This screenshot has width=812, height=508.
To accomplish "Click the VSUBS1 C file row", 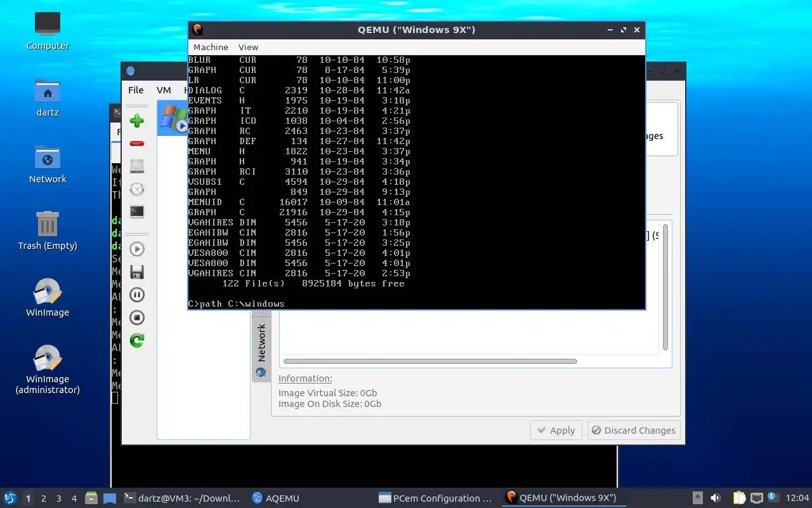I will click(x=299, y=182).
